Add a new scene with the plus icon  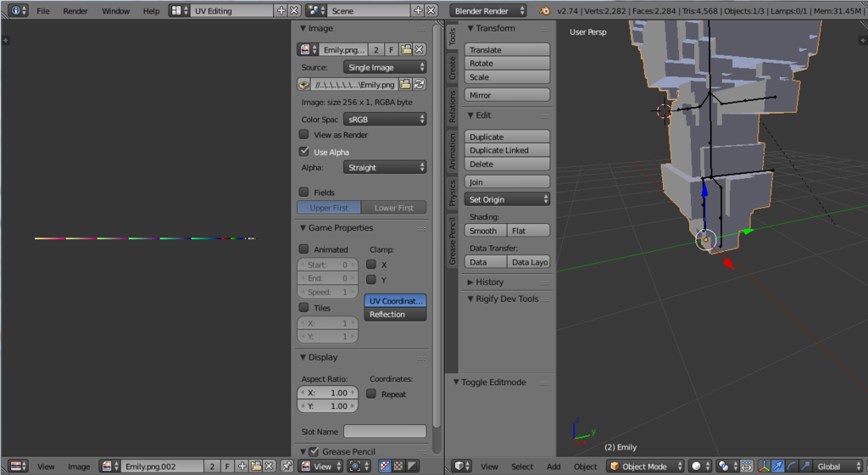418,10
